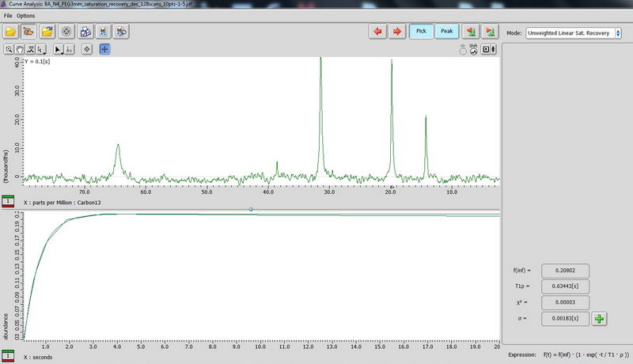Activate the blue crosshair cursor tool
This screenshot has width=633, height=364.
point(104,49)
